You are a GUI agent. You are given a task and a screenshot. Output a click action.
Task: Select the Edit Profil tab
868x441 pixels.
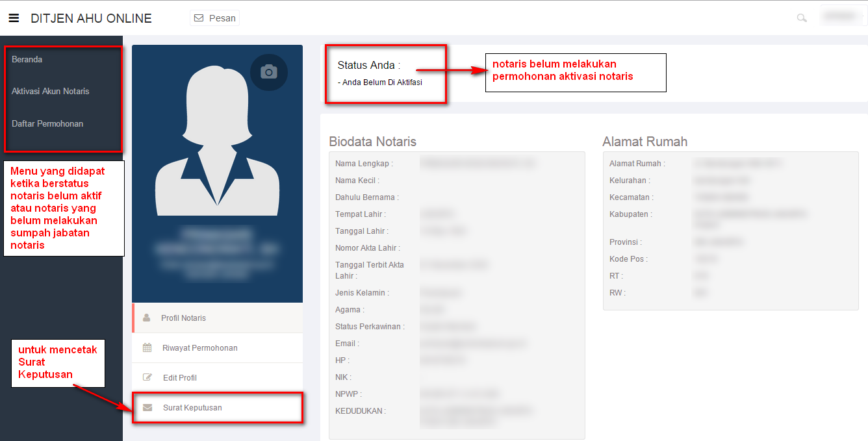tap(180, 378)
